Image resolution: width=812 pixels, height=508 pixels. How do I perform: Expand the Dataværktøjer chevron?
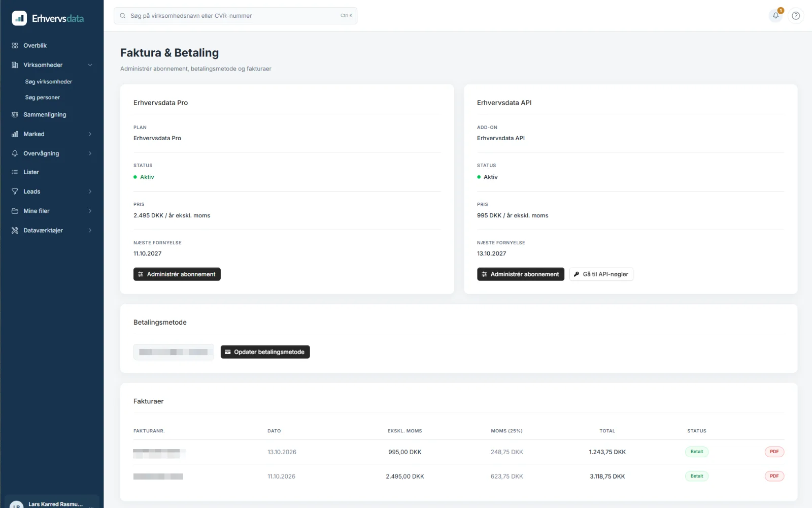[x=90, y=231]
